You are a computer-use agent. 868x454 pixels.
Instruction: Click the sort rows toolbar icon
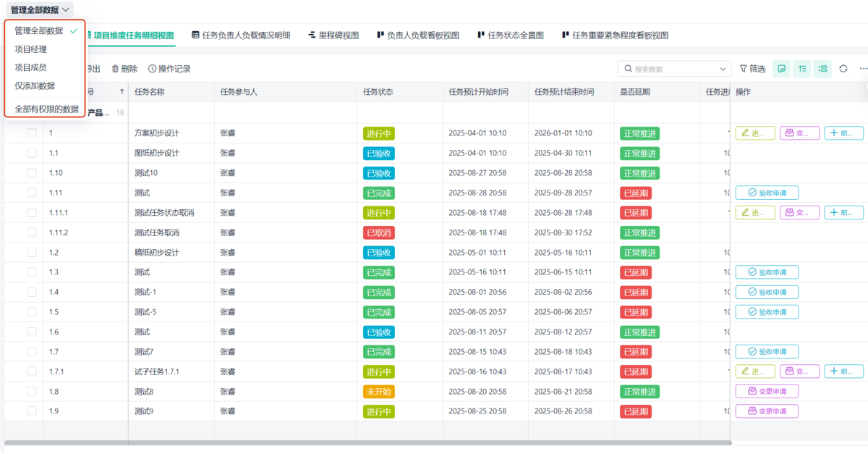click(802, 69)
